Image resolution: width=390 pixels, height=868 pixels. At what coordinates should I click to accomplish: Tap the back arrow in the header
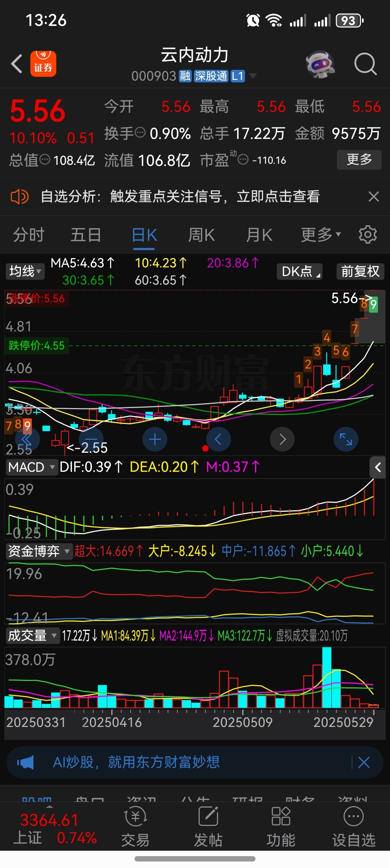17,64
